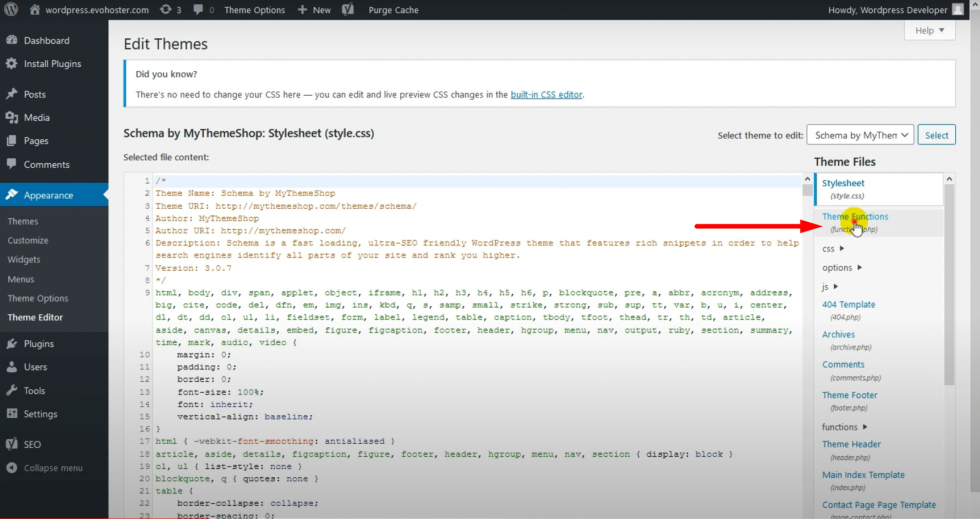Image resolution: width=980 pixels, height=519 pixels.
Task: Open Theme Header file
Action: [851, 444]
